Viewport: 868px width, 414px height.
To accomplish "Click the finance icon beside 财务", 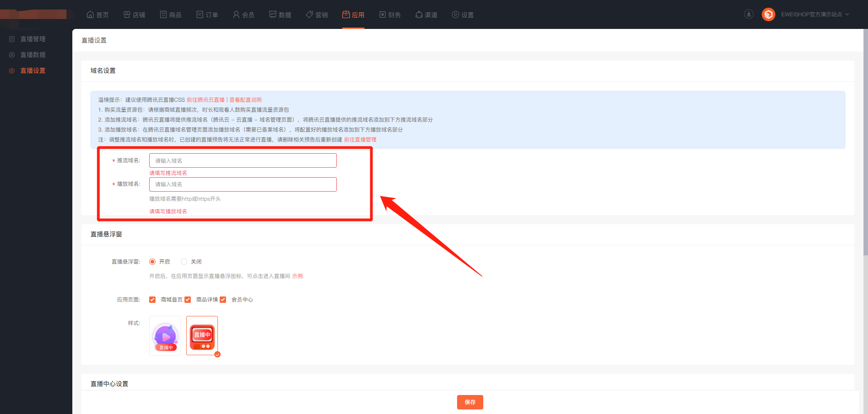I will click(x=382, y=14).
